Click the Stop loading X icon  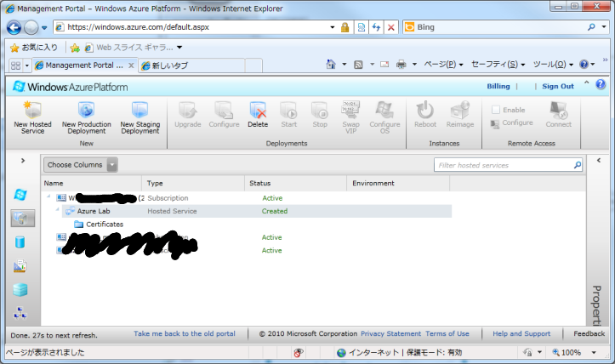pyautogui.click(x=391, y=27)
